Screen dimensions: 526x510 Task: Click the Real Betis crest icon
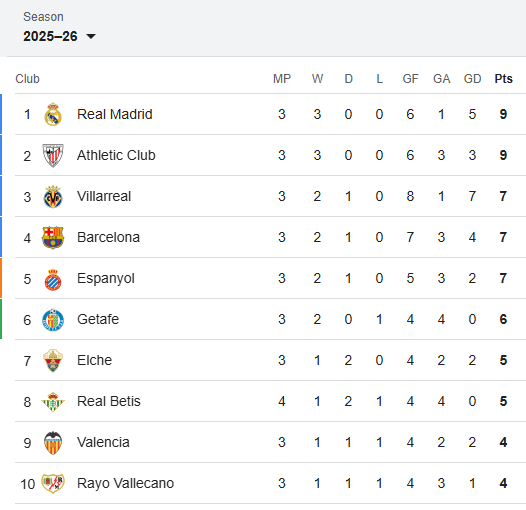click(53, 402)
